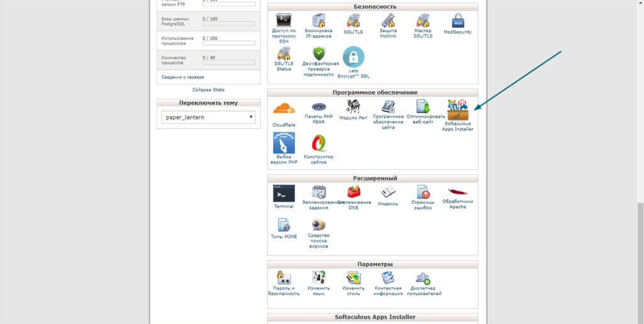The height and width of the screenshot is (324, 644).
Task: Click the Переключить тему panel header
Action: [208, 103]
